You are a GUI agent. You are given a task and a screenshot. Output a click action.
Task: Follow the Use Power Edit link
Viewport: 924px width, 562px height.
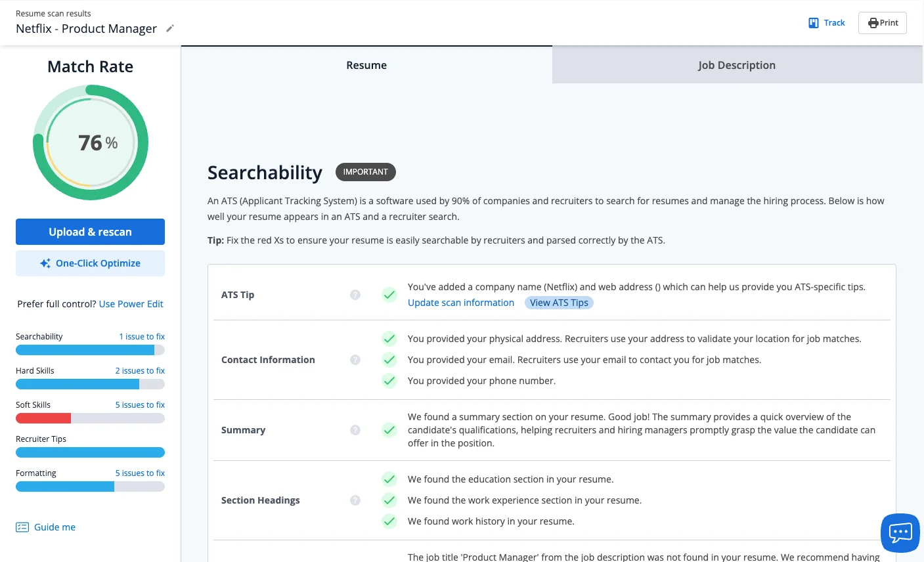(x=131, y=303)
